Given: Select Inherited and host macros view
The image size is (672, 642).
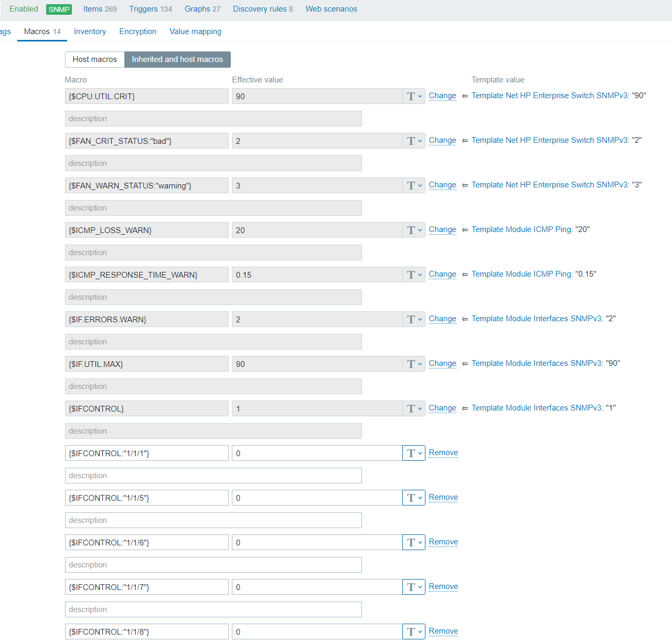Looking at the screenshot, I should [x=177, y=59].
